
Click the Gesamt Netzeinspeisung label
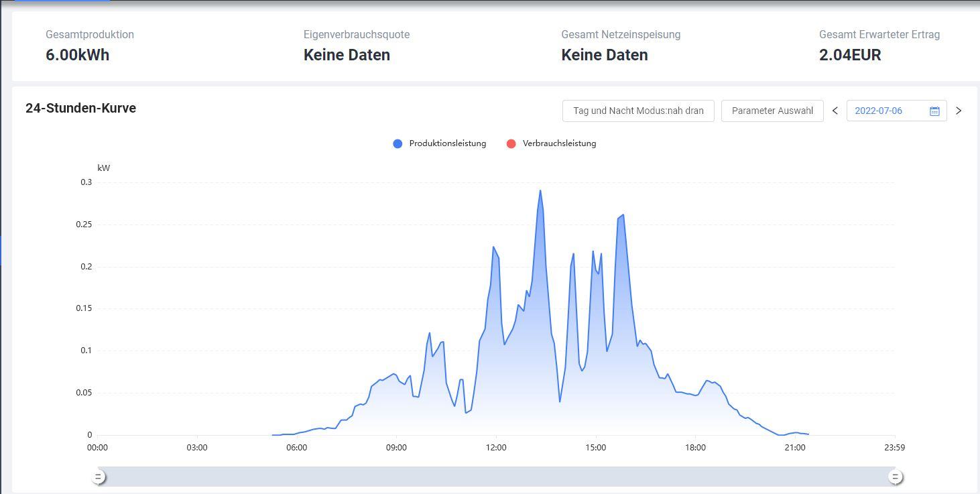pos(621,34)
